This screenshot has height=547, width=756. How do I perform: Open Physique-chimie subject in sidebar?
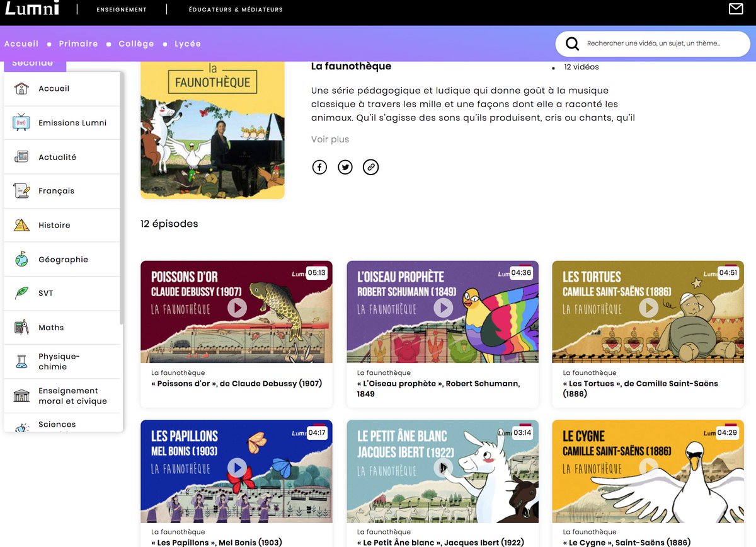click(x=62, y=361)
